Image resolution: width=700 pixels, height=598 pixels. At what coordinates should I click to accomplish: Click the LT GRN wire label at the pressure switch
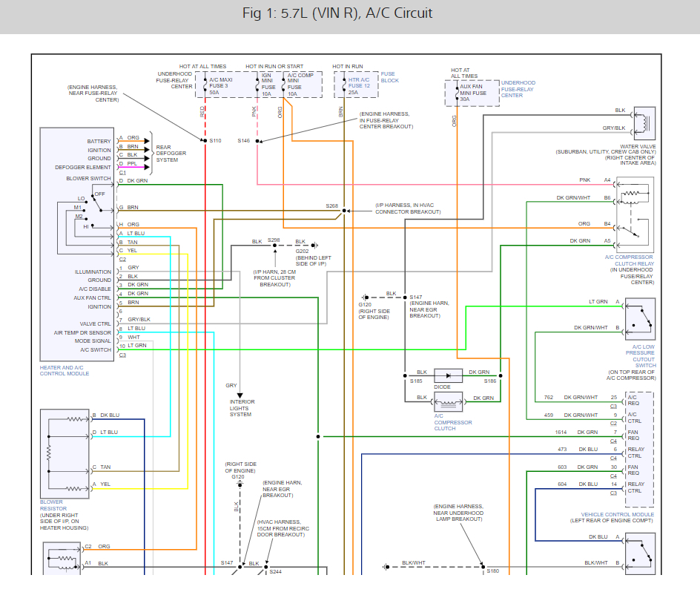[598, 302]
